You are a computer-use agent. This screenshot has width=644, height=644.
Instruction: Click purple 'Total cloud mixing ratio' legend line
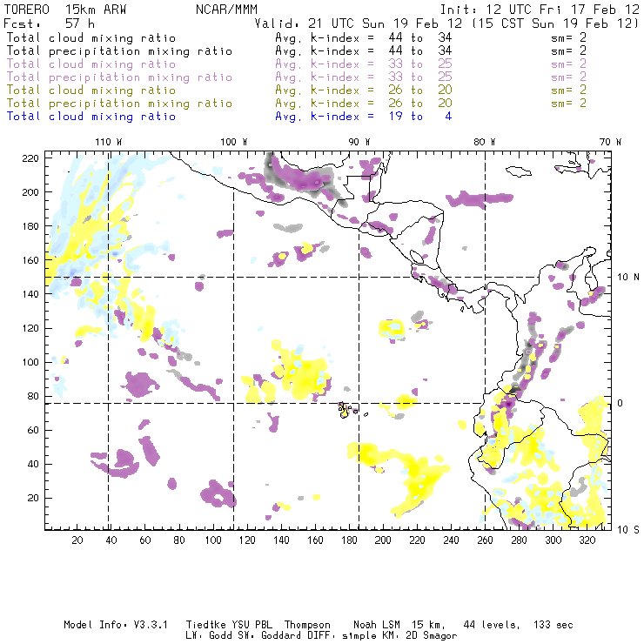tap(91, 64)
